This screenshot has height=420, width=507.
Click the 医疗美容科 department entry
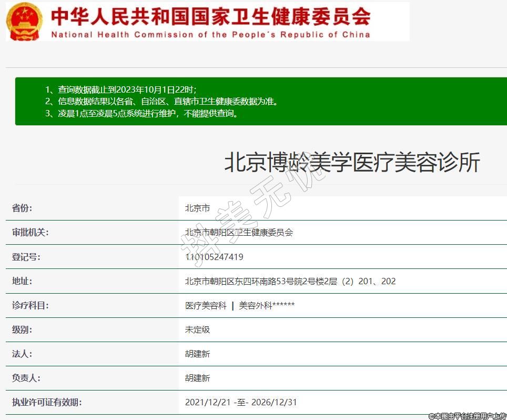pyautogui.click(x=206, y=305)
